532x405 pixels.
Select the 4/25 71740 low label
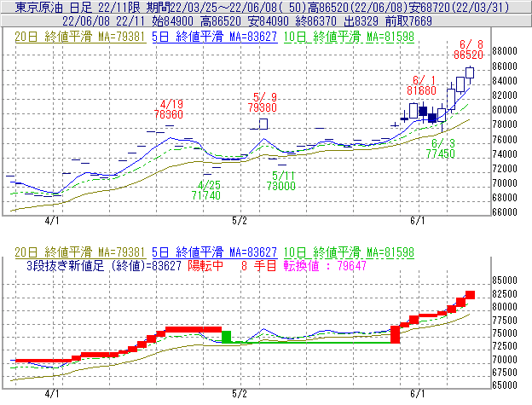tap(206, 190)
